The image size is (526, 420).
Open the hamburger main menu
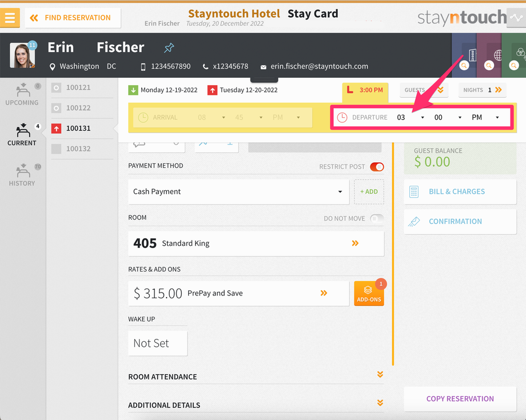(x=10, y=18)
